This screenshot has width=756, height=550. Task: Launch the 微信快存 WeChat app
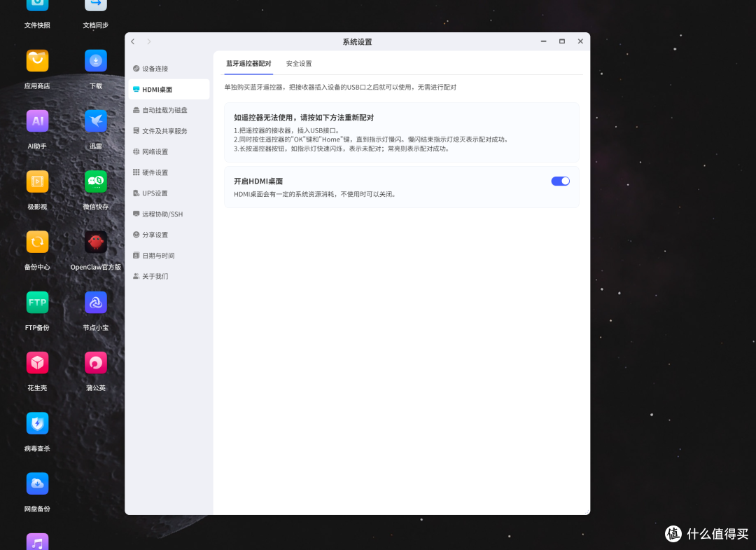(95, 182)
